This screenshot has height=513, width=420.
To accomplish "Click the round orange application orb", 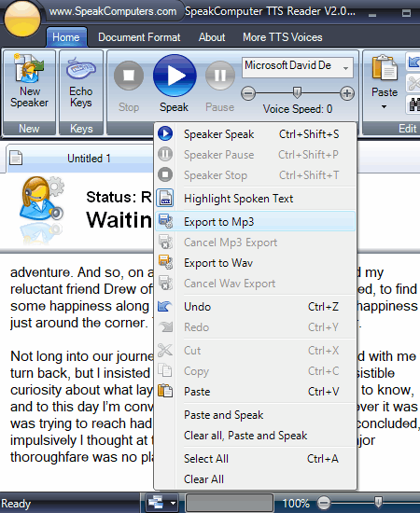I will [x=21, y=19].
